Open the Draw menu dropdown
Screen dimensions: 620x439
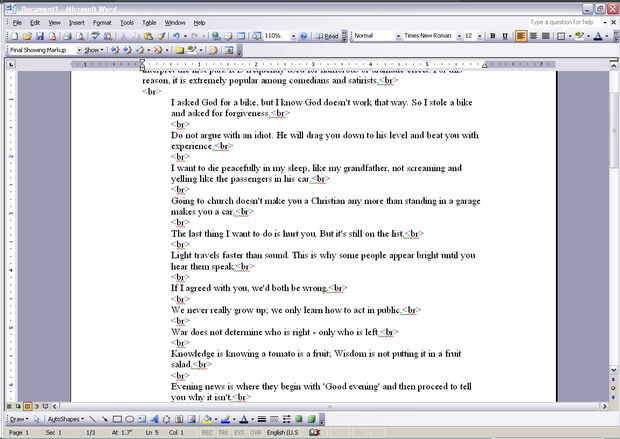tap(18, 419)
